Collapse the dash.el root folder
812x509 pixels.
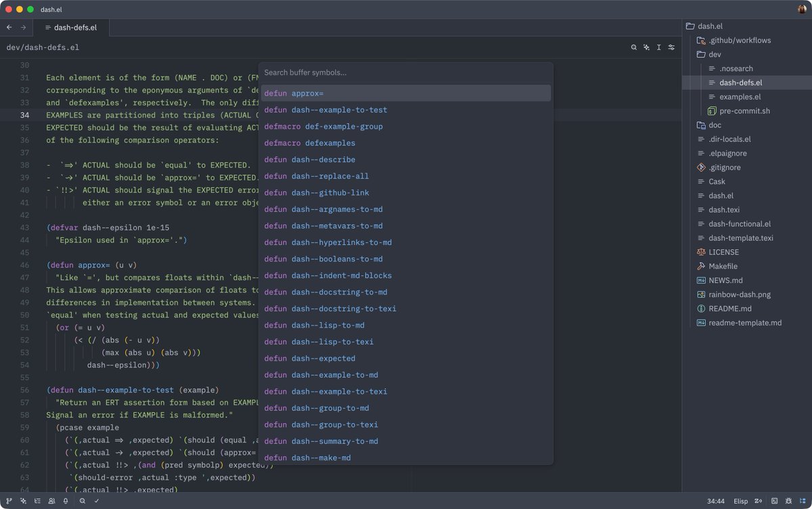[747, 26]
